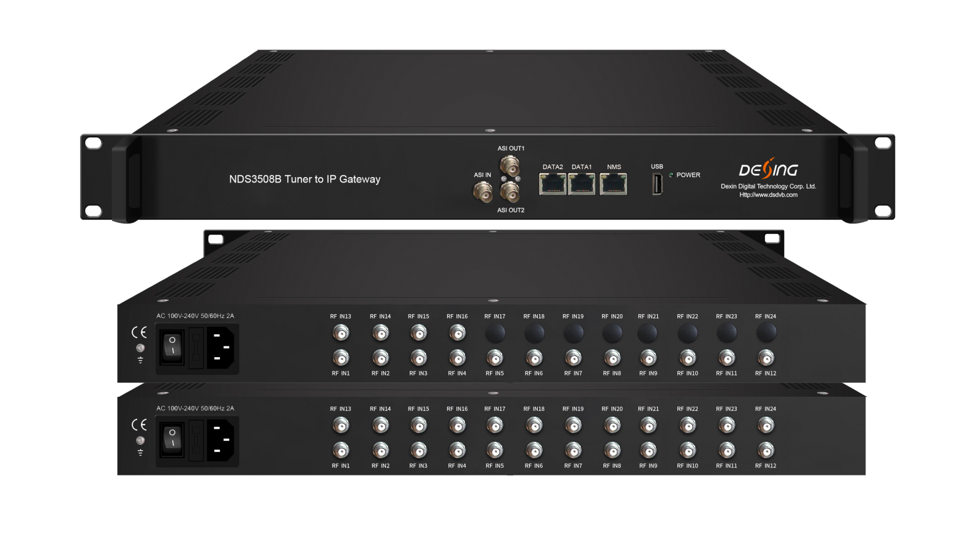
Task: Click the AC power inlet on middle unit
Action: click(221, 347)
